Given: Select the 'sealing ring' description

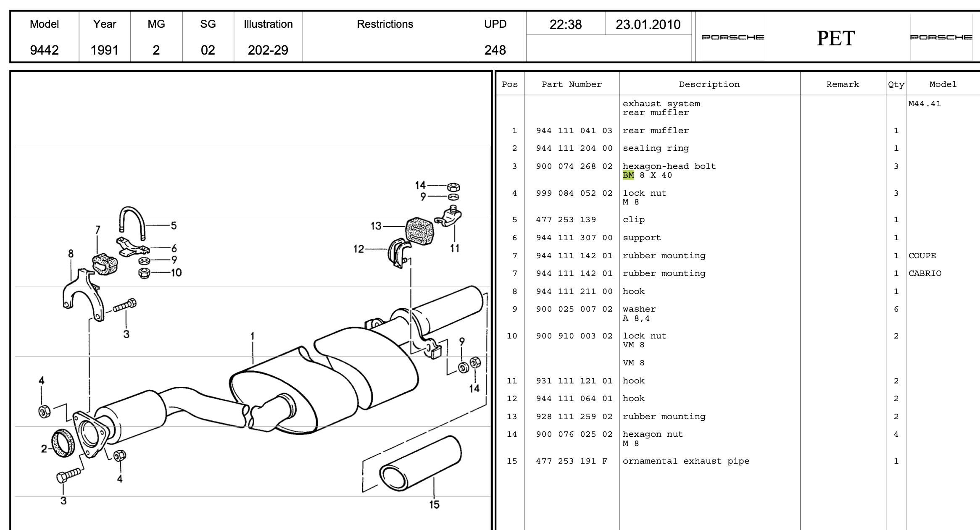Looking at the screenshot, I should (x=656, y=148).
